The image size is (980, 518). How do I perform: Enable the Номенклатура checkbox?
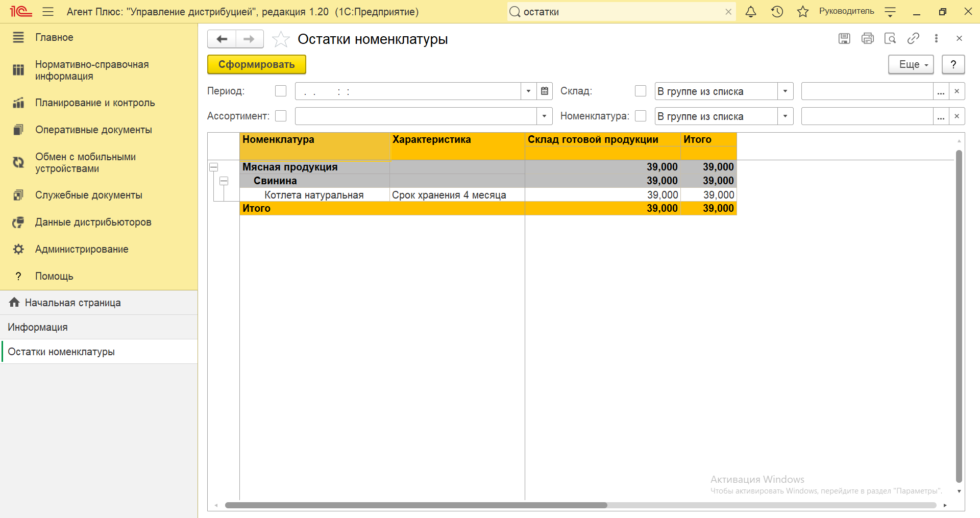coord(641,116)
